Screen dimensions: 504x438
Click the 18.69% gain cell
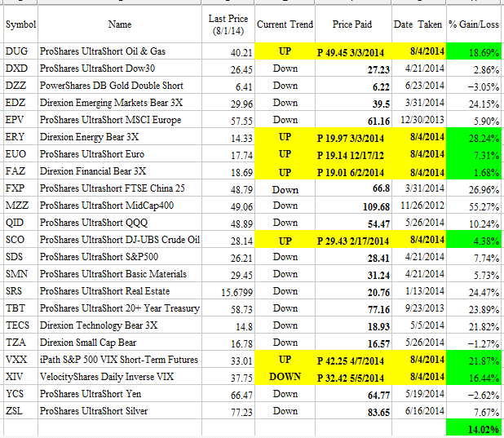coord(474,51)
